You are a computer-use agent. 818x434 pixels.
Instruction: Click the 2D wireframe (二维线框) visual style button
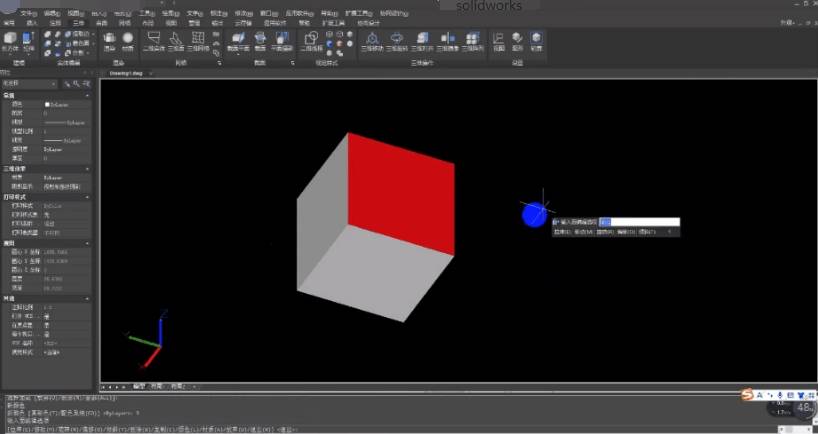311,41
